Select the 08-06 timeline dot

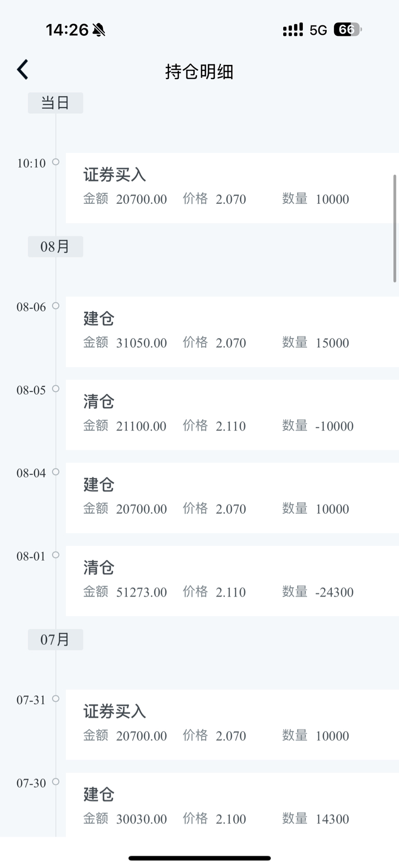pyautogui.click(x=56, y=305)
